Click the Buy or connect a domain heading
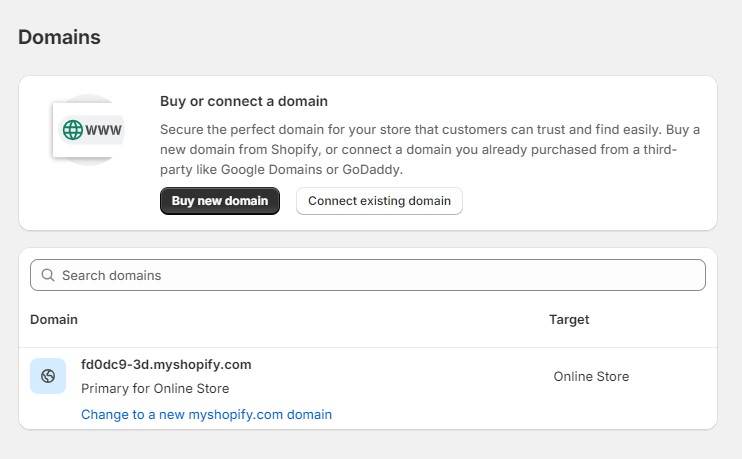The height and width of the screenshot is (459, 742). (x=244, y=101)
